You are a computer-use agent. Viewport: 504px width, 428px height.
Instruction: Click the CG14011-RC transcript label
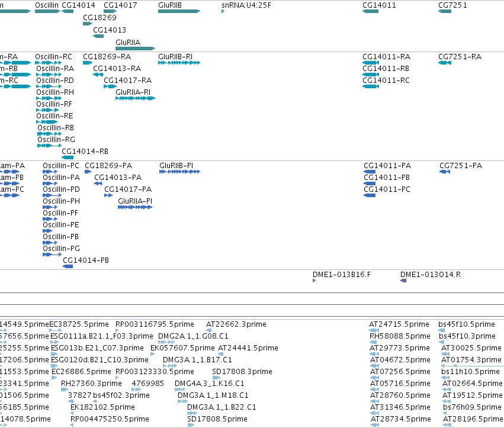(x=386, y=81)
